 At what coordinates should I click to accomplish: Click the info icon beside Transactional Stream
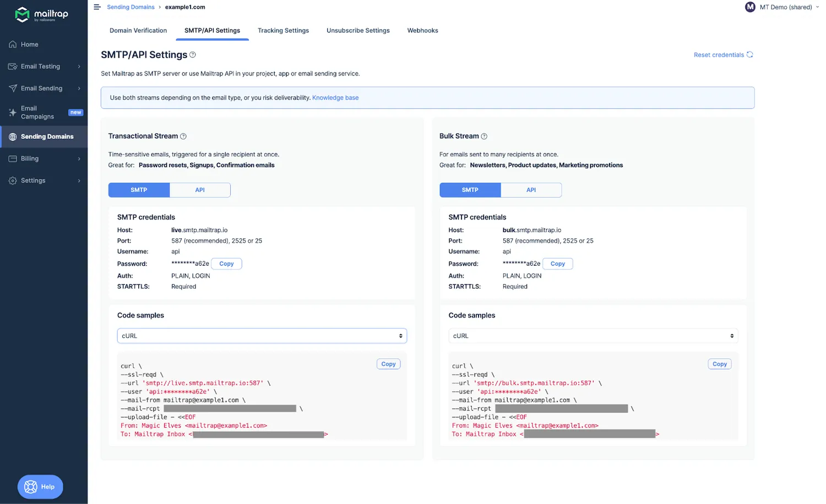tap(183, 136)
